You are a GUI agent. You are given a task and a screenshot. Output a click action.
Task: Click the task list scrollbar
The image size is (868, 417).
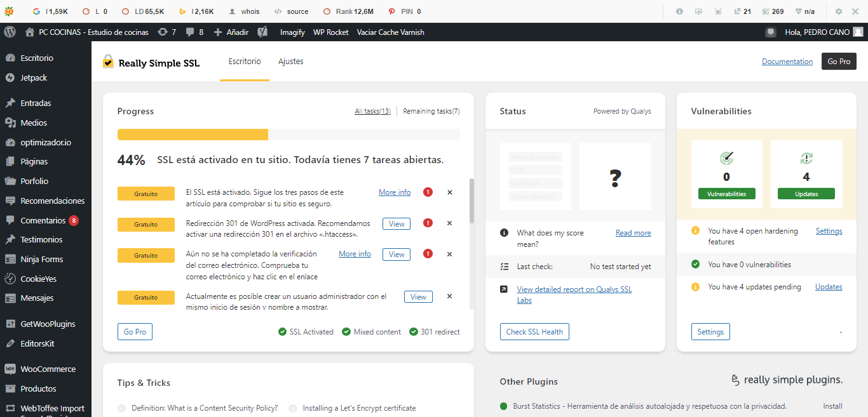471,201
